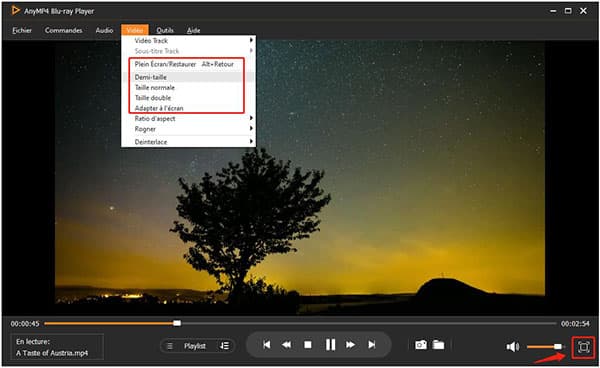
Task: Click the volume slider handle
Action: [558, 347]
